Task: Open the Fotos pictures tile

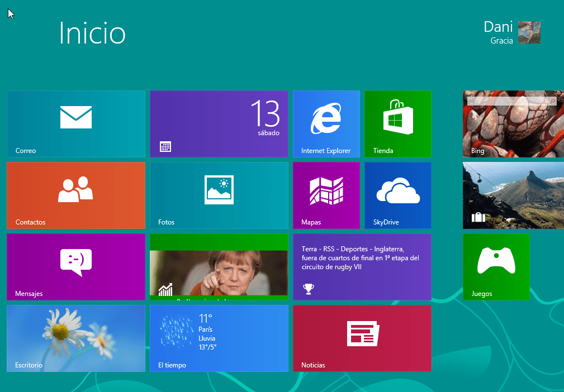Action: click(x=219, y=195)
